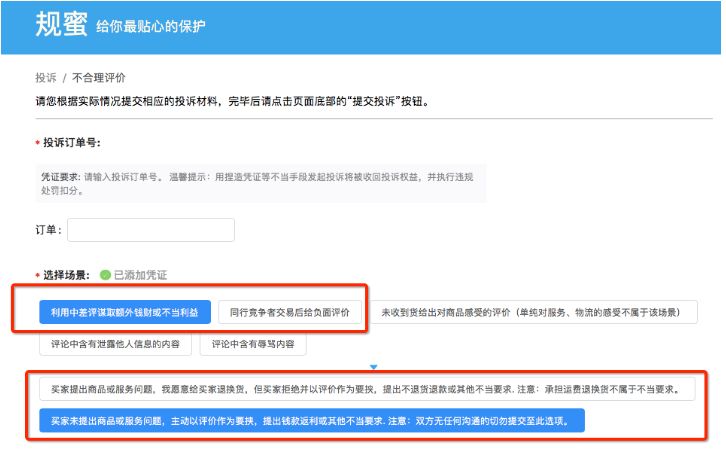Click 不合理评价 breadcrumb item
This screenshot has height=455, width=726.
(98, 78)
